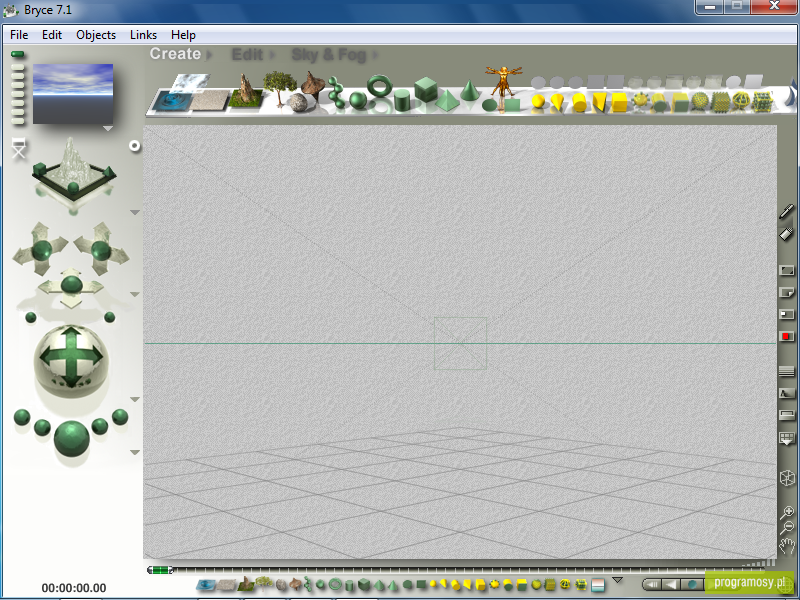Open the wireframe cube display modes
This screenshot has height=600, width=800.
click(787, 478)
